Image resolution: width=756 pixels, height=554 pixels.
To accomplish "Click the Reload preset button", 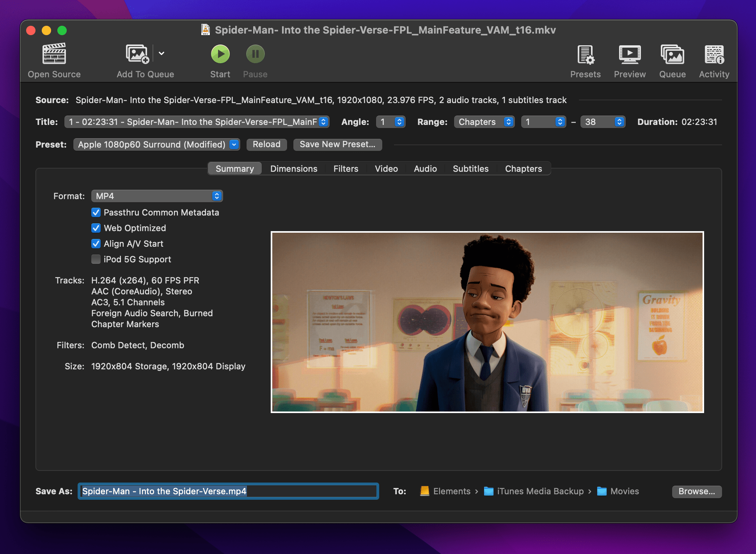I will coord(266,144).
